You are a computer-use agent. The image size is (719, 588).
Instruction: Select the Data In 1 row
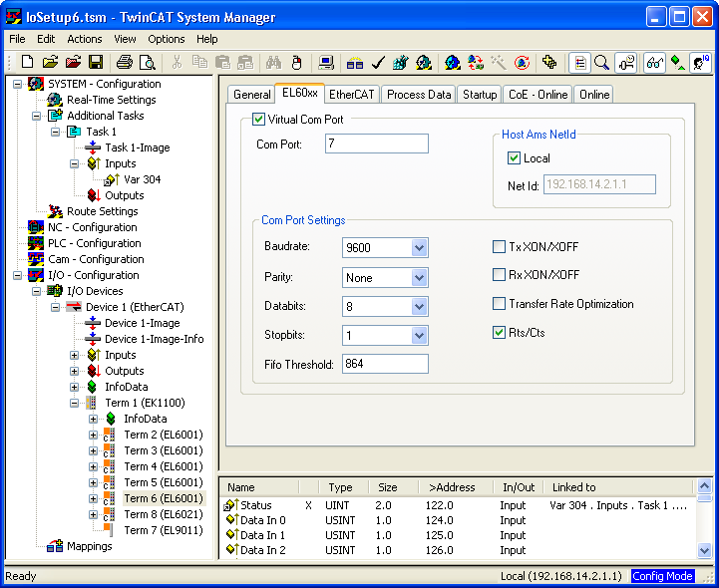pos(457,535)
